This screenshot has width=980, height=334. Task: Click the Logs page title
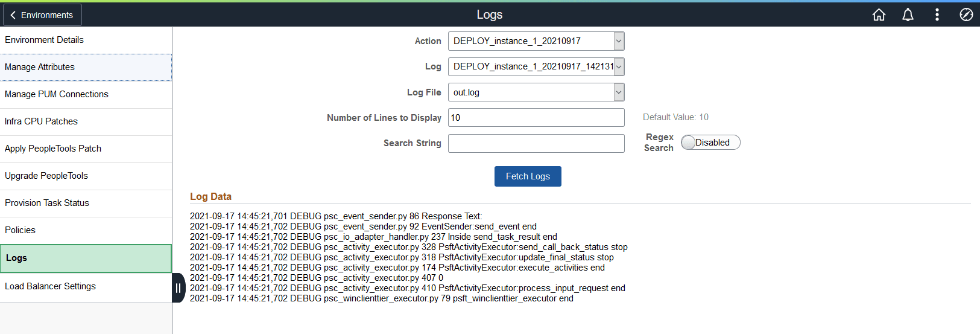490,14
